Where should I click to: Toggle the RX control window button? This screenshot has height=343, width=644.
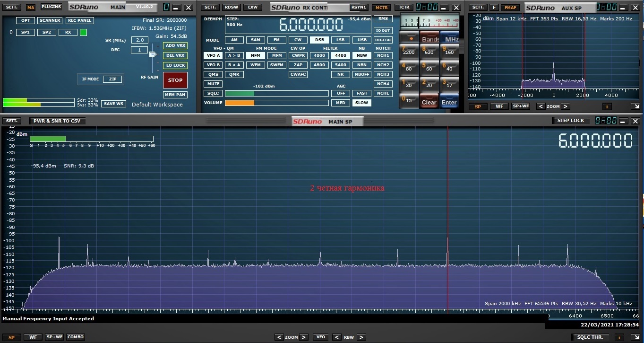(68, 32)
